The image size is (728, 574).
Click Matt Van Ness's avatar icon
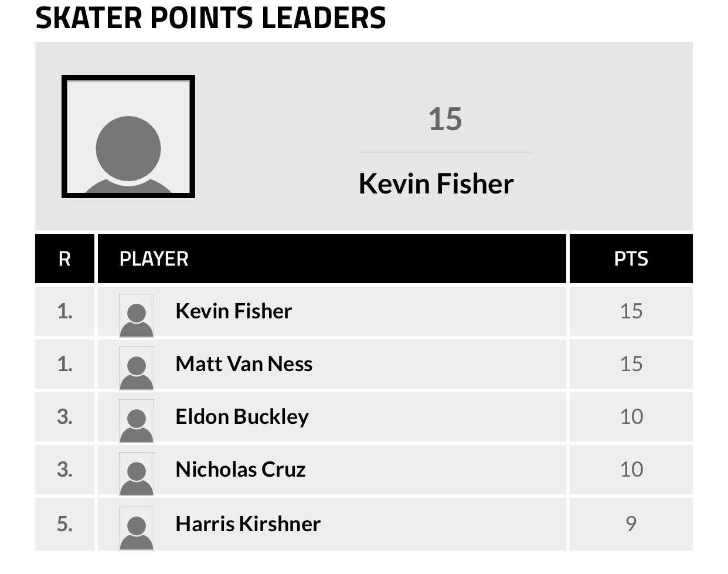pos(137,368)
